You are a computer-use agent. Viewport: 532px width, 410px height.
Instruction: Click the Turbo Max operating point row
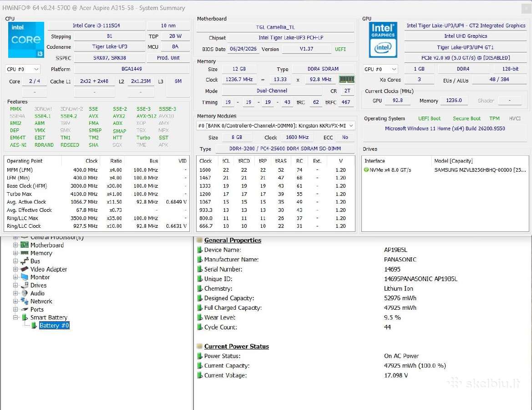[96, 194]
